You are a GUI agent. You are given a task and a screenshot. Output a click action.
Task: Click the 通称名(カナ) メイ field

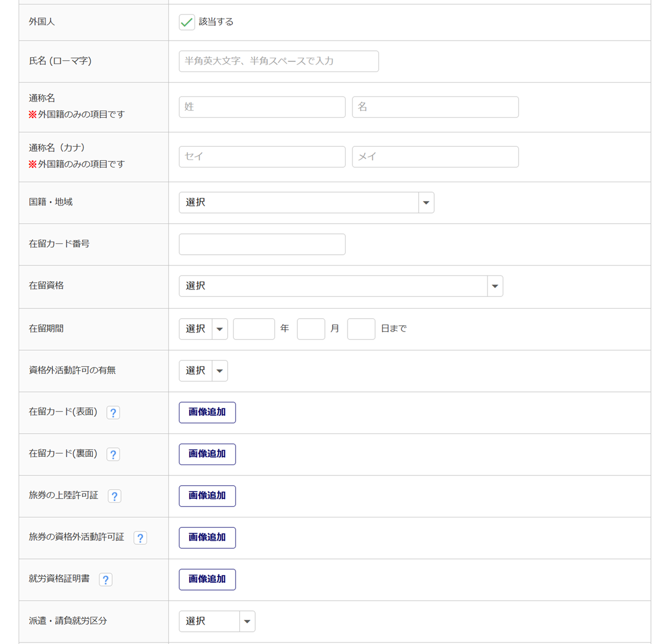(x=435, y=157)
